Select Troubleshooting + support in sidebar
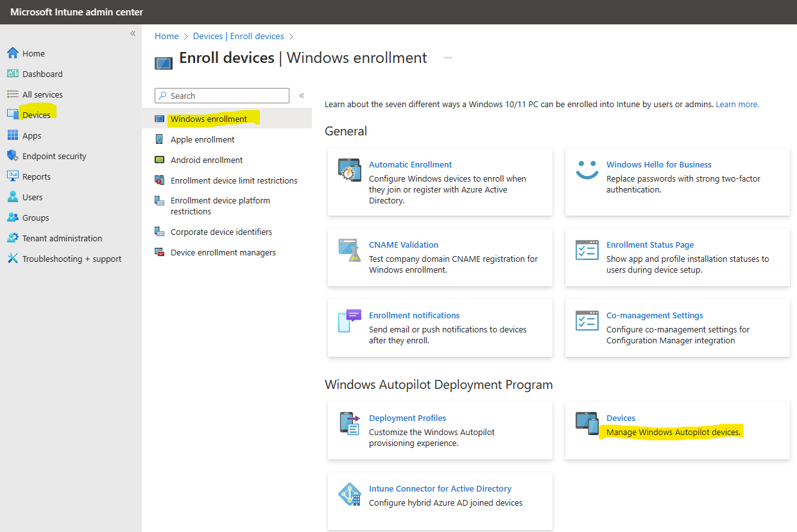 (71, 259)
